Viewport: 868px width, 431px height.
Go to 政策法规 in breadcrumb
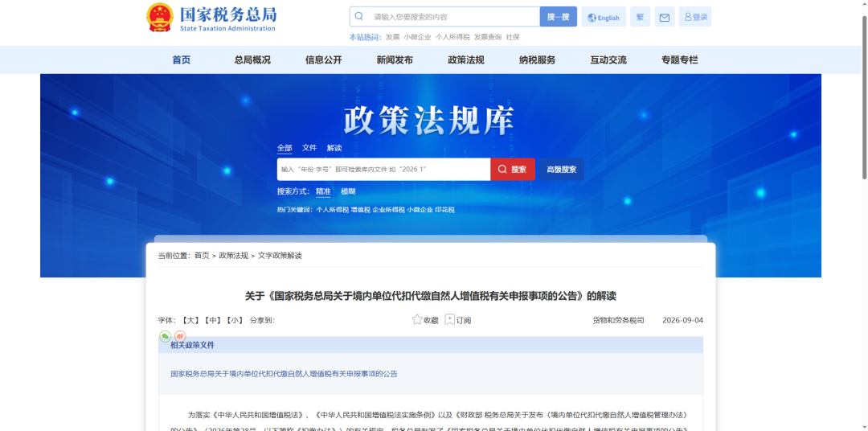(x=234, y=256)
